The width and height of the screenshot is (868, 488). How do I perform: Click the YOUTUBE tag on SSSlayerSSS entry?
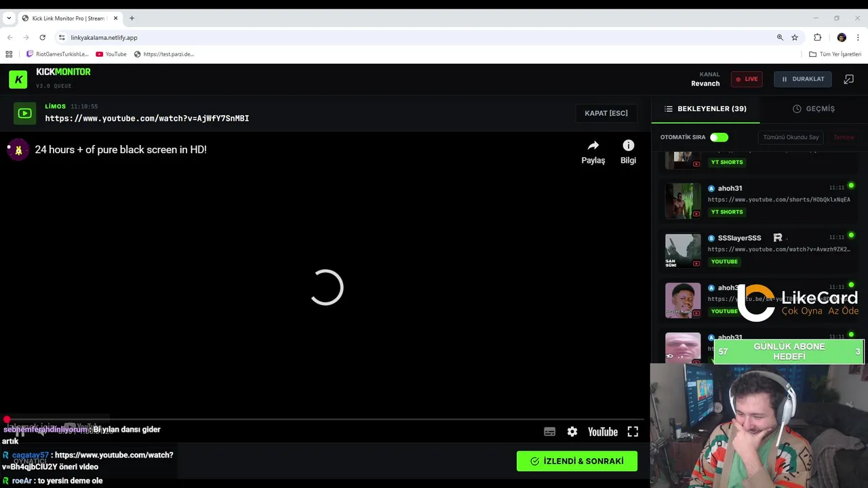724,262
